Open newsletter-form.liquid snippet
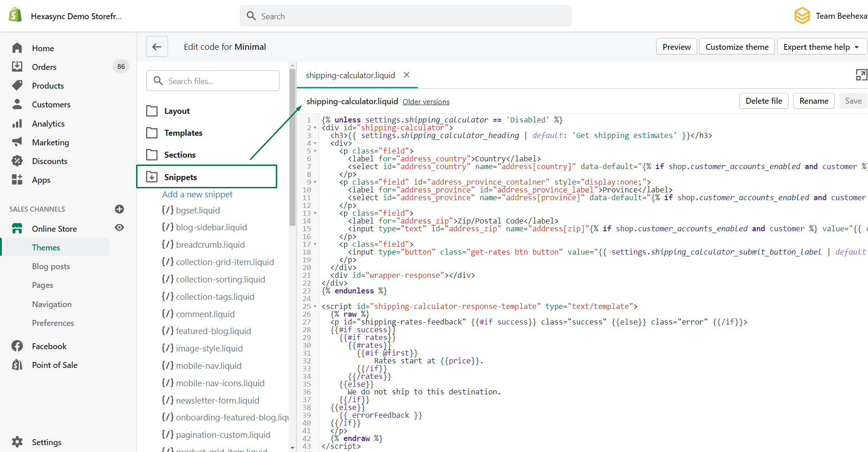868x452 pixels. point(210,400)
